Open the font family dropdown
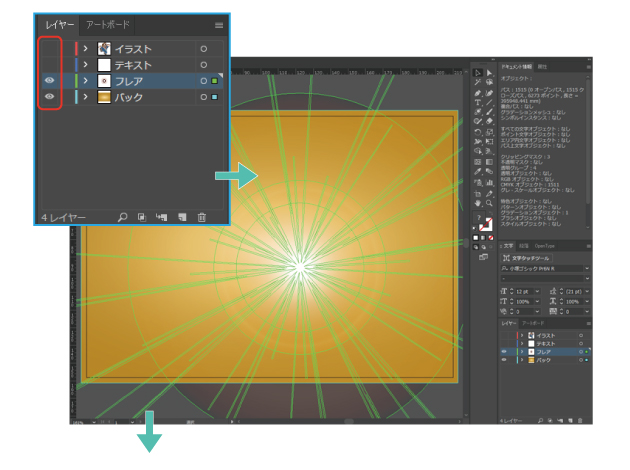This screenshot has width=630, height=470. coord(545,268)
